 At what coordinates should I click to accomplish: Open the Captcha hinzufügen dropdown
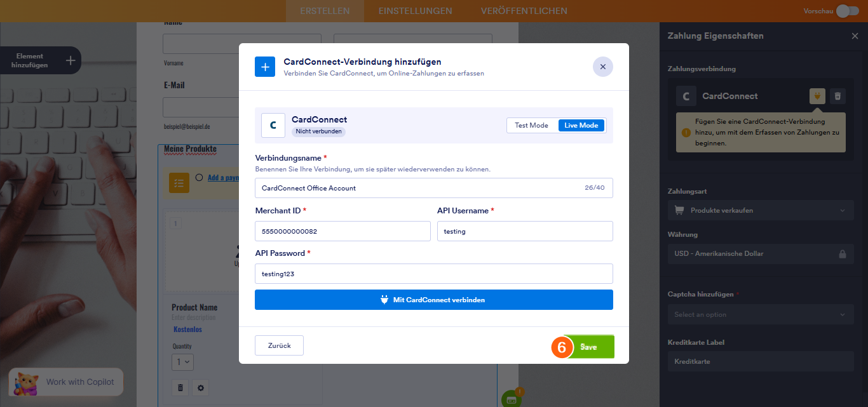tap(760, 314)
